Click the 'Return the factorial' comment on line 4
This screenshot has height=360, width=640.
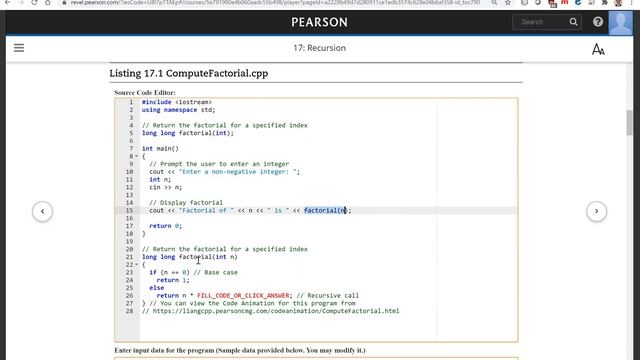click(224, 125)
